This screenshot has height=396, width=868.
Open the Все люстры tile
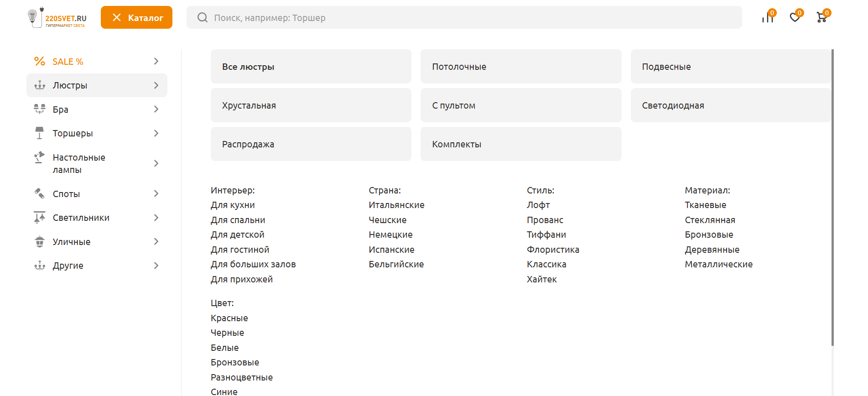[x=311, y=67]
